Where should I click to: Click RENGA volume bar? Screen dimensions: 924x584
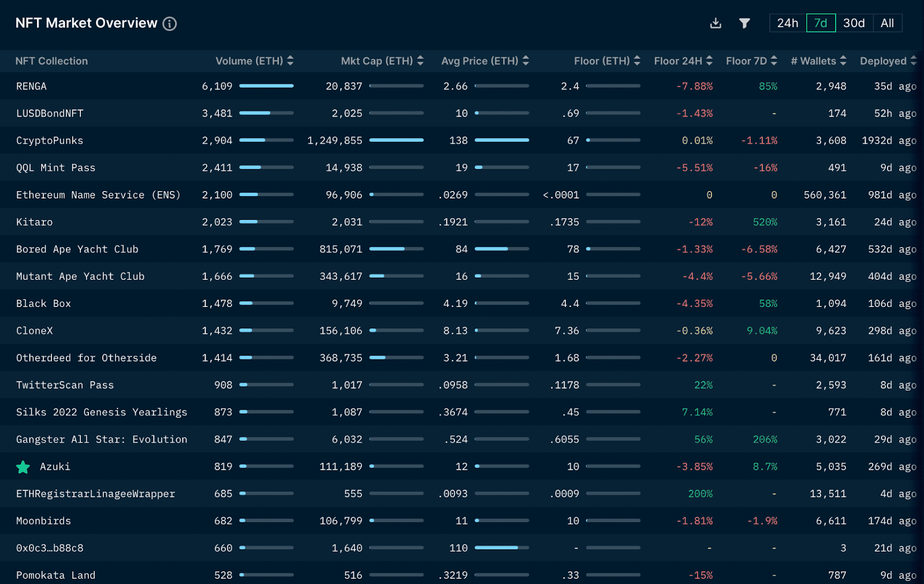[x=267, y=86]
